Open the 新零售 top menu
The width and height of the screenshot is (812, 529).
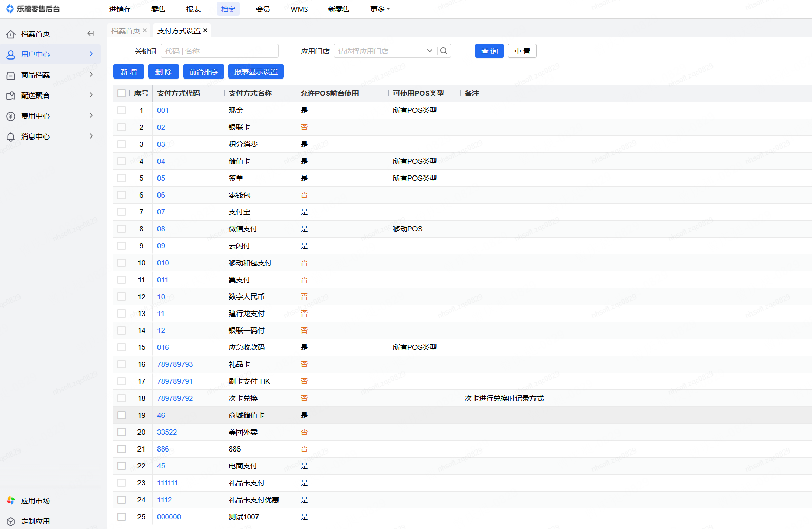click(339, 9)
